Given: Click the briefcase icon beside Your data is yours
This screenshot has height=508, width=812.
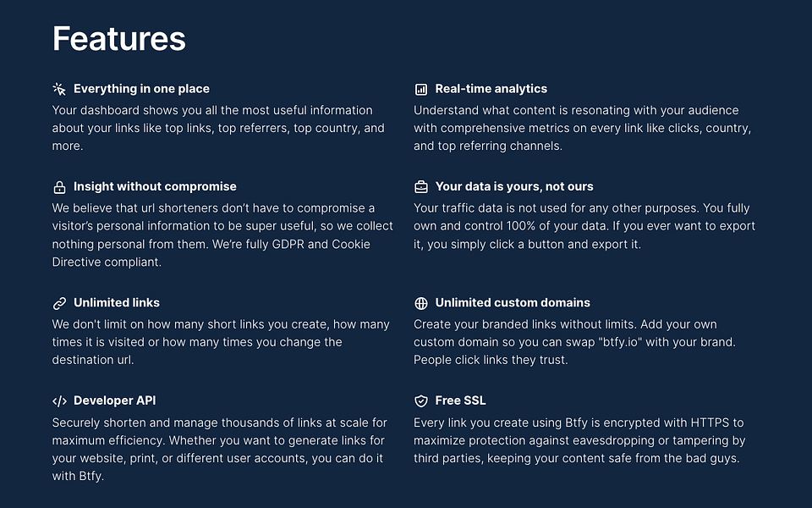Looking at the screenshot, I should coord(421,187).
